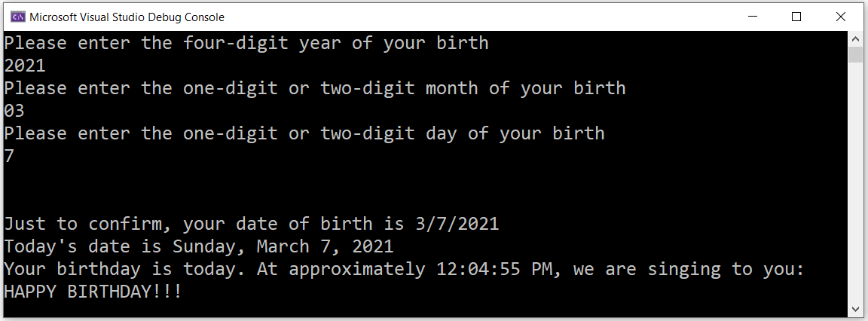Click the vertical scrollbar thumb

coord(855,54)
